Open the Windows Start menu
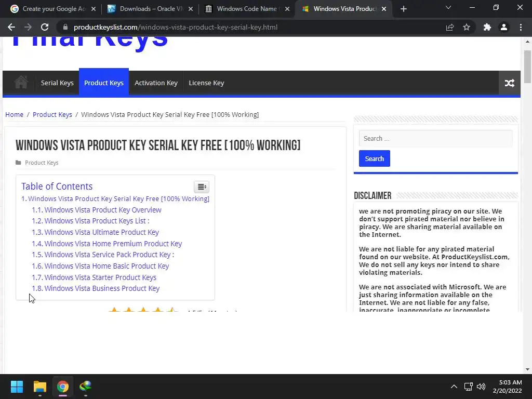 (x=17, y=387)
